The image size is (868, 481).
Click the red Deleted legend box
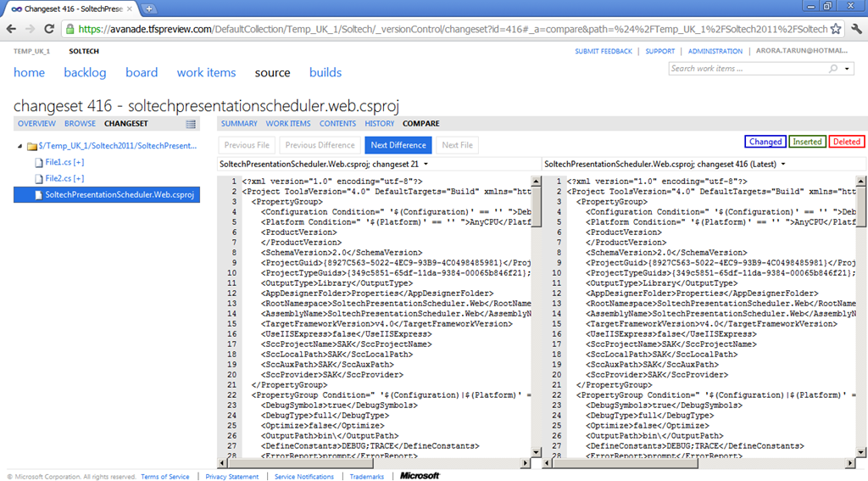click(847, 142)
